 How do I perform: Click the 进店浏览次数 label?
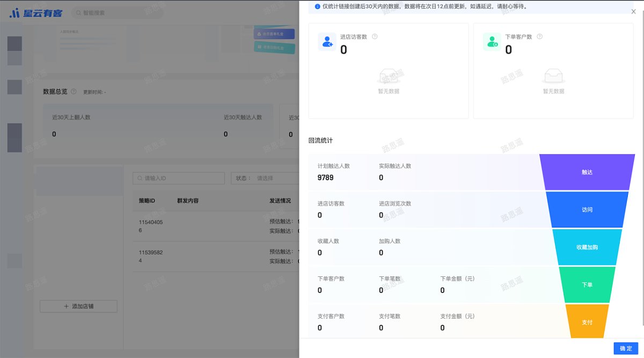pyautogui.click(x=395, y=204)
